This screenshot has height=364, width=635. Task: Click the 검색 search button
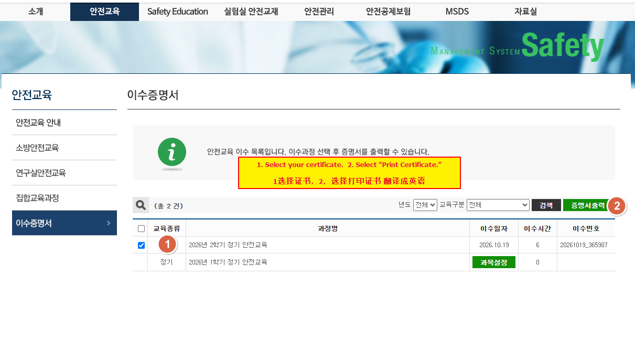click(x=546, y=205)
